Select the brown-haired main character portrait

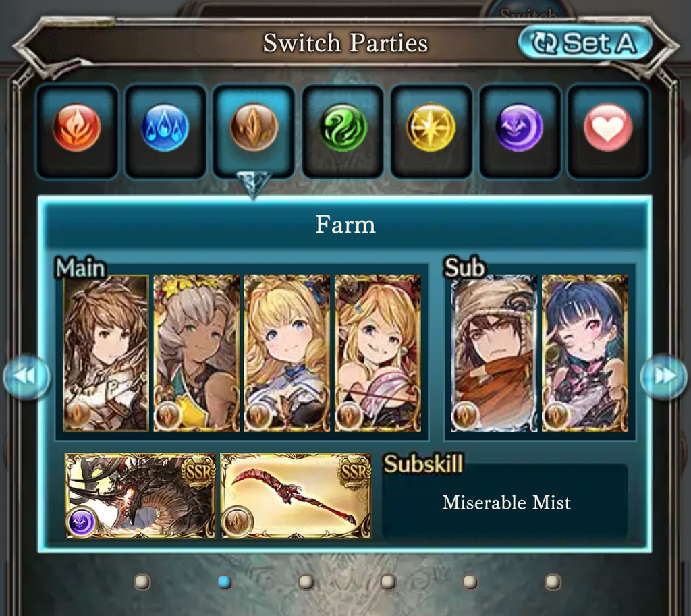[x=106, y=353]
